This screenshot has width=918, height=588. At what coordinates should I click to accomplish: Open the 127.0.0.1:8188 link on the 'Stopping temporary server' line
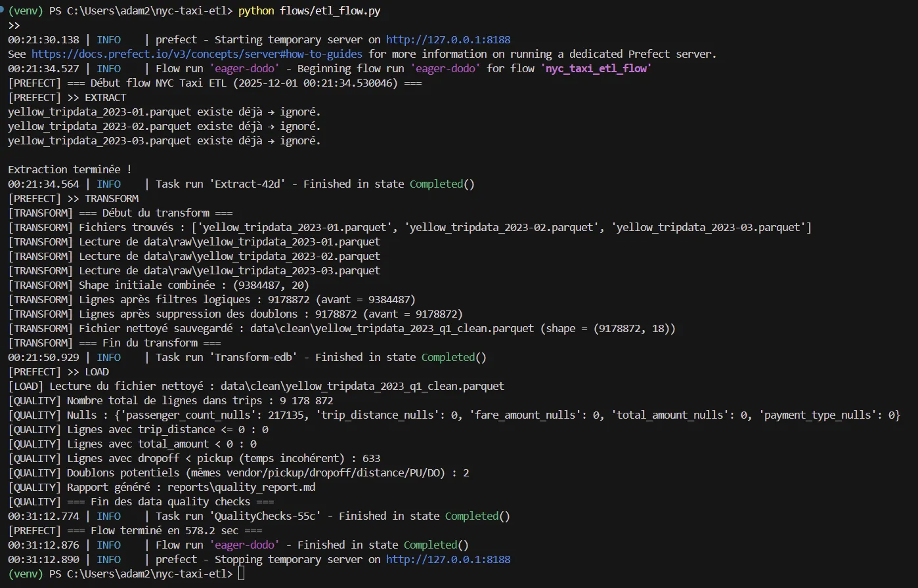click(x=448, y=560)
